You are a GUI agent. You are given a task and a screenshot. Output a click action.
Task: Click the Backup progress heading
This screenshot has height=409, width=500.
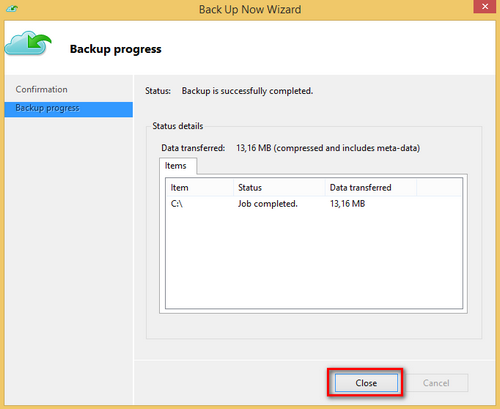pyautogui.click(x=115, y=49)
